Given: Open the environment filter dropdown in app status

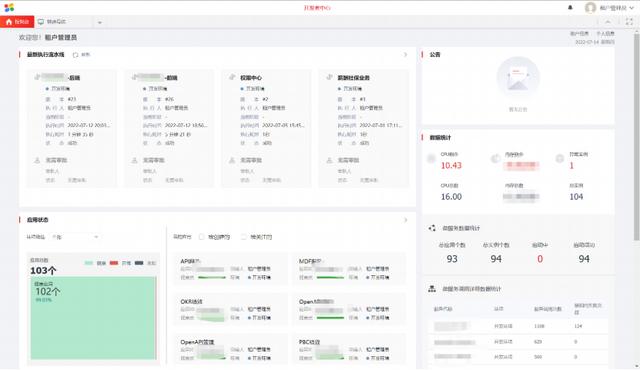Looking at the screenshot, I should click(x=75, y=237).
